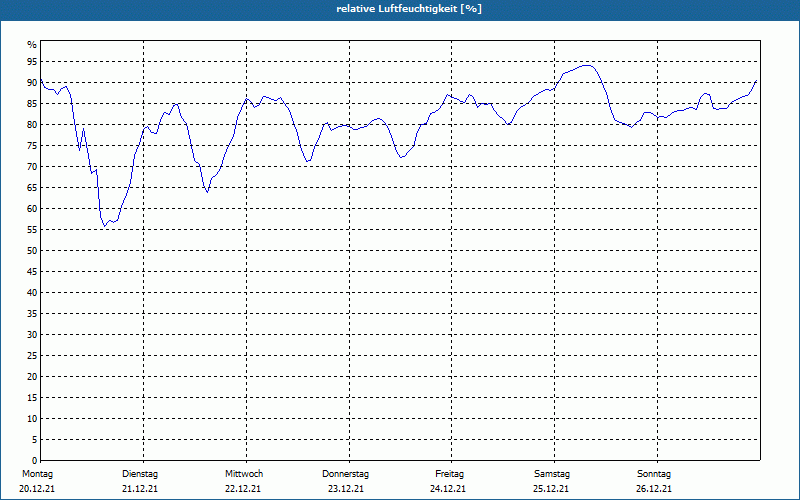Screen dimensions: 800x500
Task: Click the 'Samstag' day label
Action: [552, 474]
